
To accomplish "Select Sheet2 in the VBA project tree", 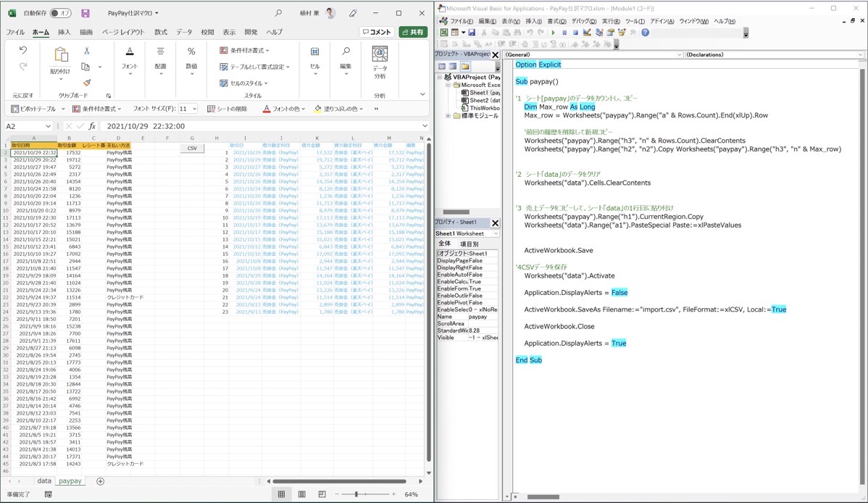I will [480, 100].
